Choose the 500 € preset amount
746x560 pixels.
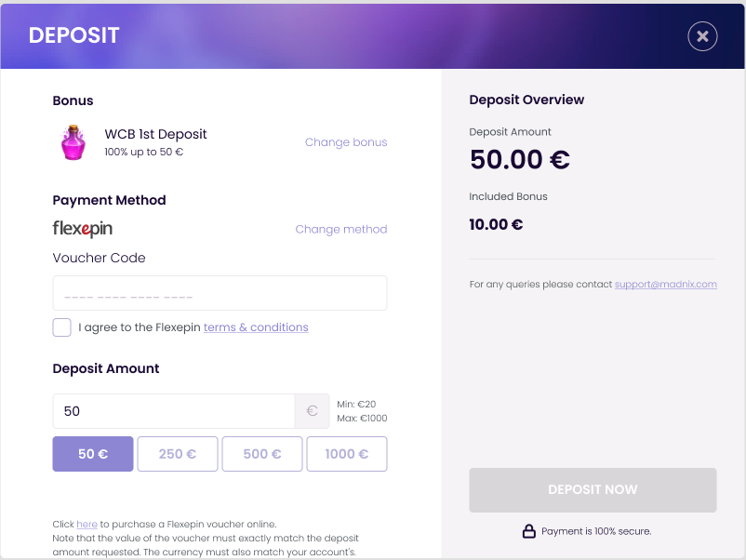(x=262, y=454)
